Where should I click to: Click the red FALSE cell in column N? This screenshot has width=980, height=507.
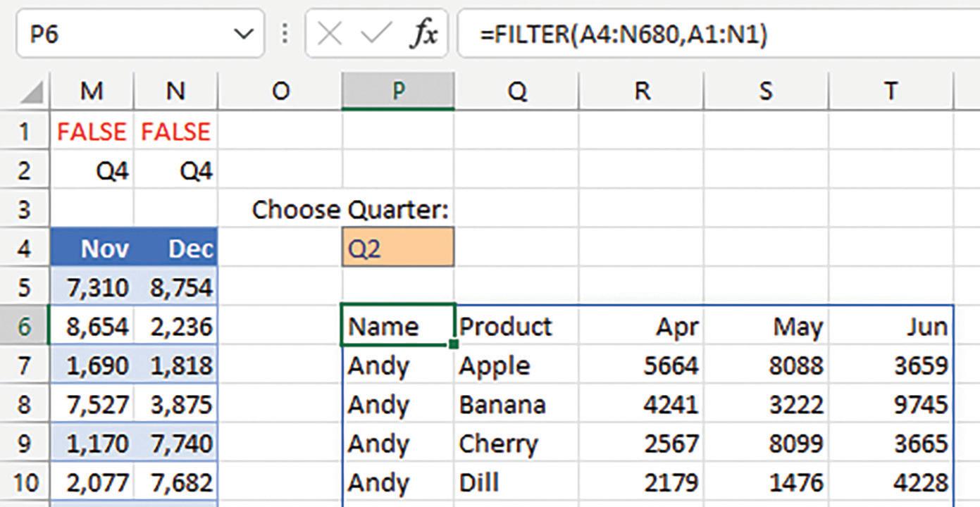176,131
